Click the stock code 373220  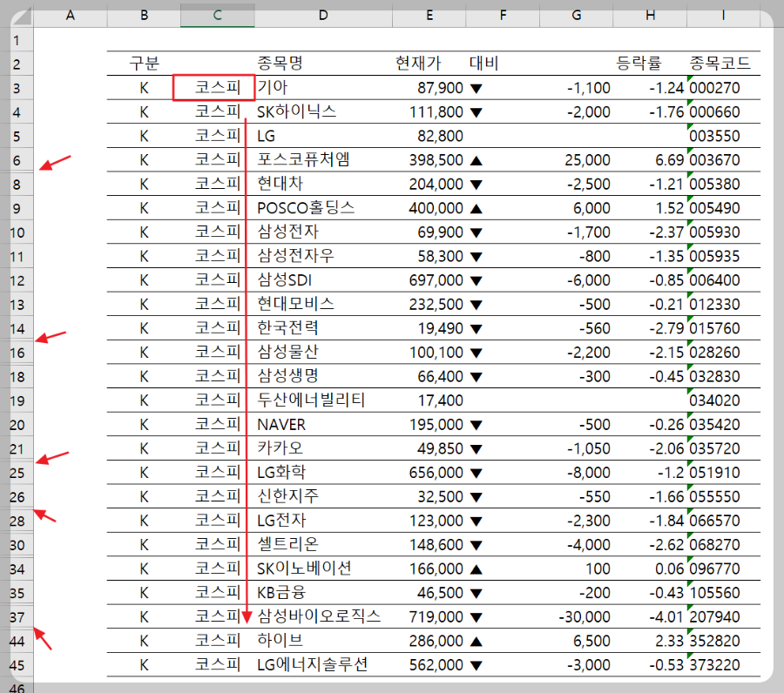pos(714,665)
